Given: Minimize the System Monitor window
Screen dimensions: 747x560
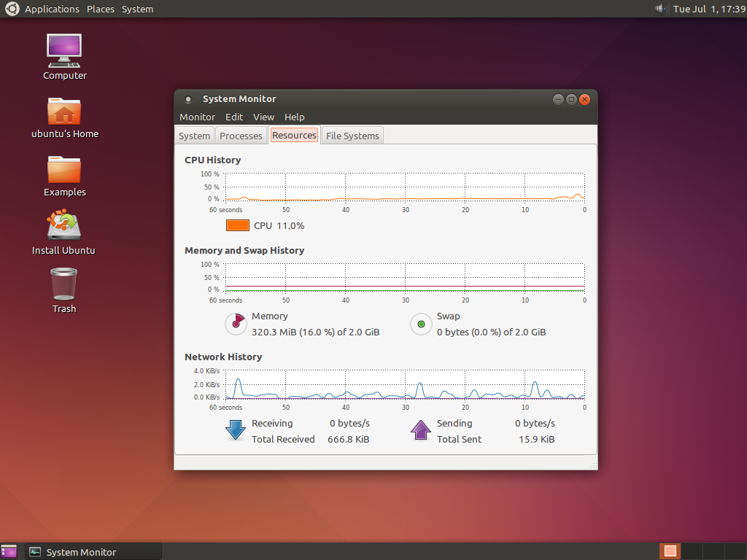Looking at the screenshot, I should click(558, 99).
